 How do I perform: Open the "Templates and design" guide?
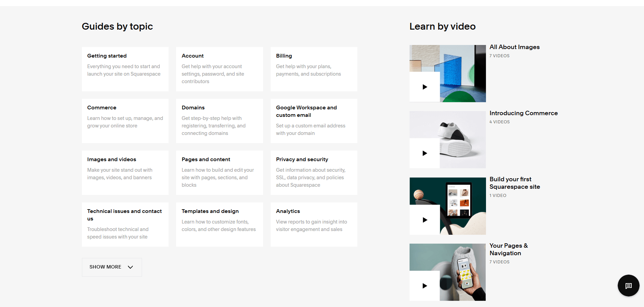click(219, 224)
